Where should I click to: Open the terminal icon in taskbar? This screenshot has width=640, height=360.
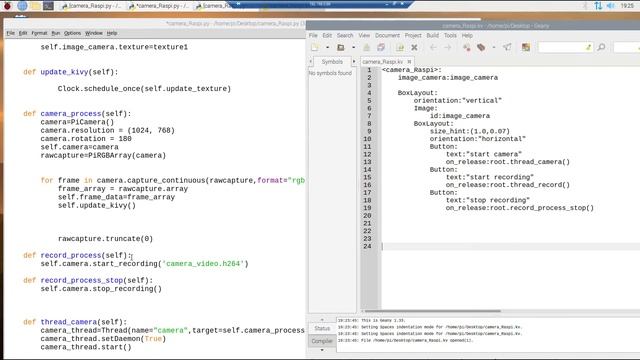(48, 6)
